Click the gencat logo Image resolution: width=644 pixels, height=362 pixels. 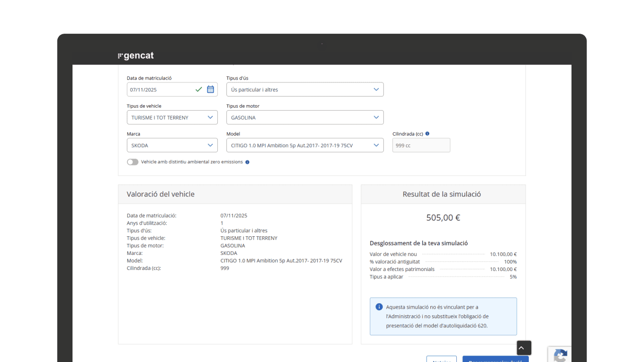click(x=136, y=56)
